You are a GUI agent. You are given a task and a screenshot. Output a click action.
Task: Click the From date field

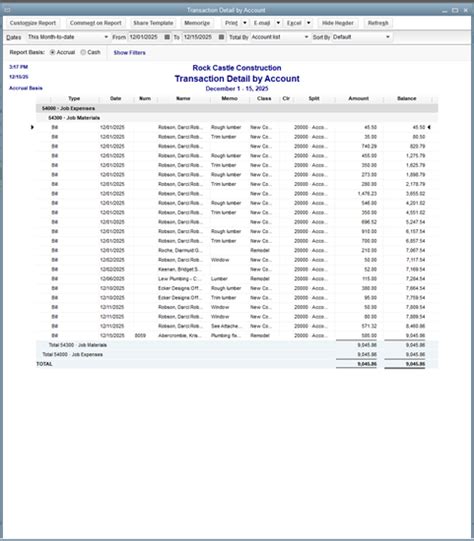(145, 37)
